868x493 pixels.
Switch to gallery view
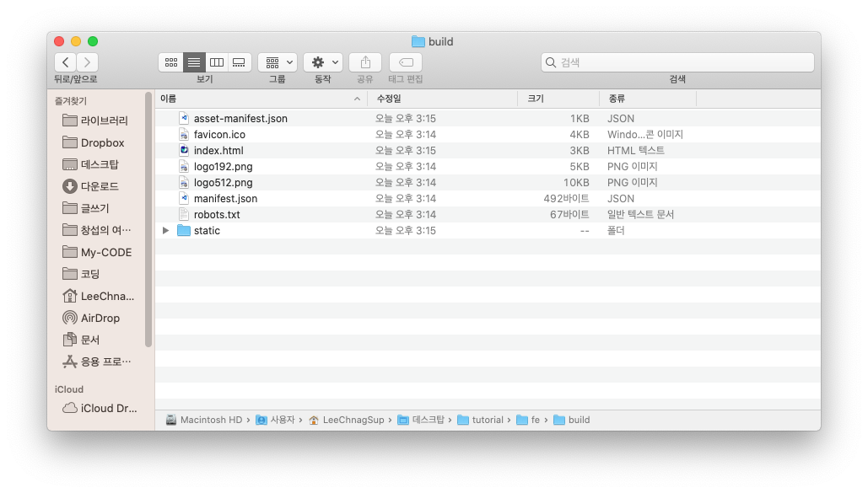pyautogui.click(x=240, y=62)
